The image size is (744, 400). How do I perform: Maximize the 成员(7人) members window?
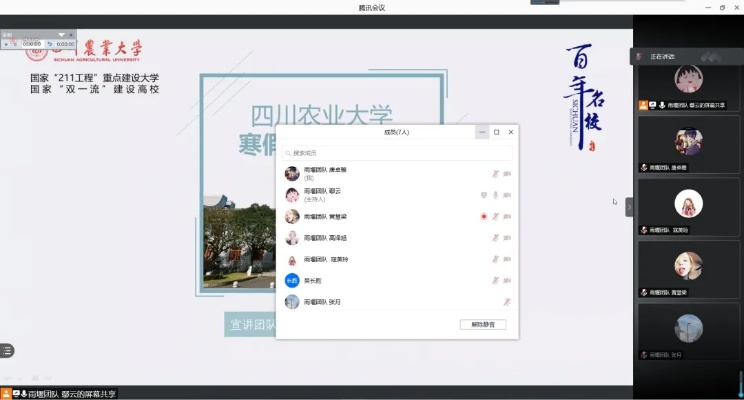point(496,132)
